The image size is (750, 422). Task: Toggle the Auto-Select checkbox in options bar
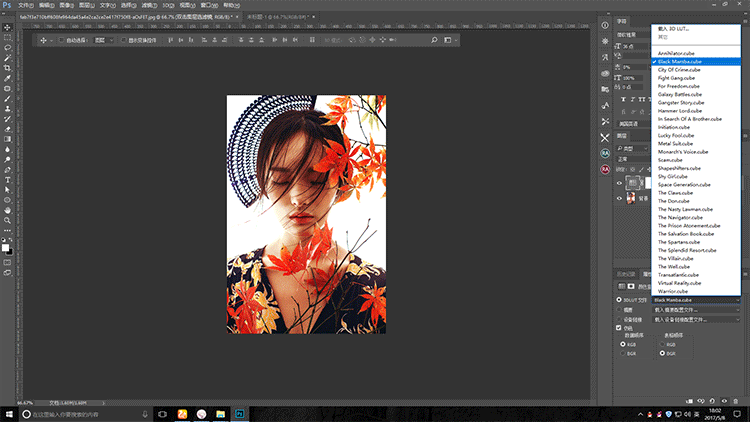tap(61, 40)
